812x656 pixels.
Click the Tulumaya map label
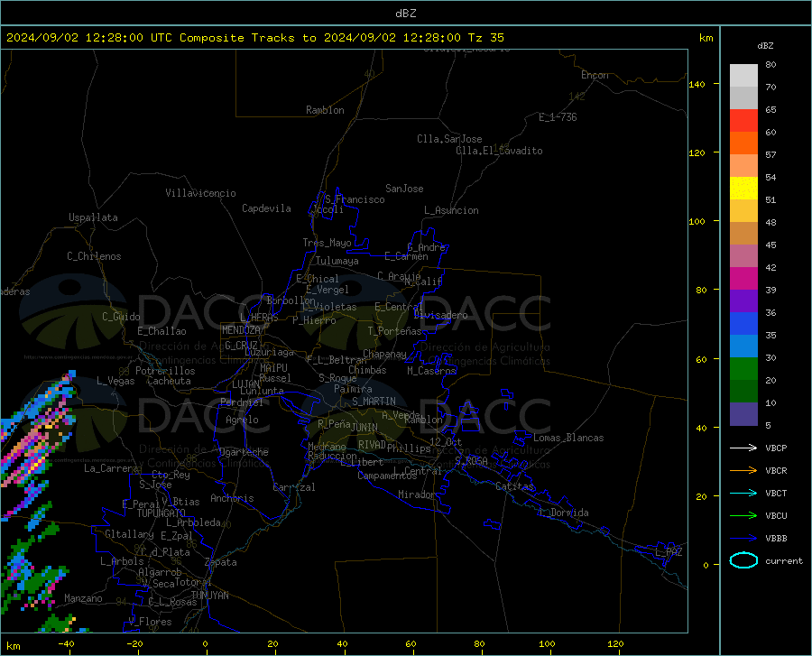337,261
